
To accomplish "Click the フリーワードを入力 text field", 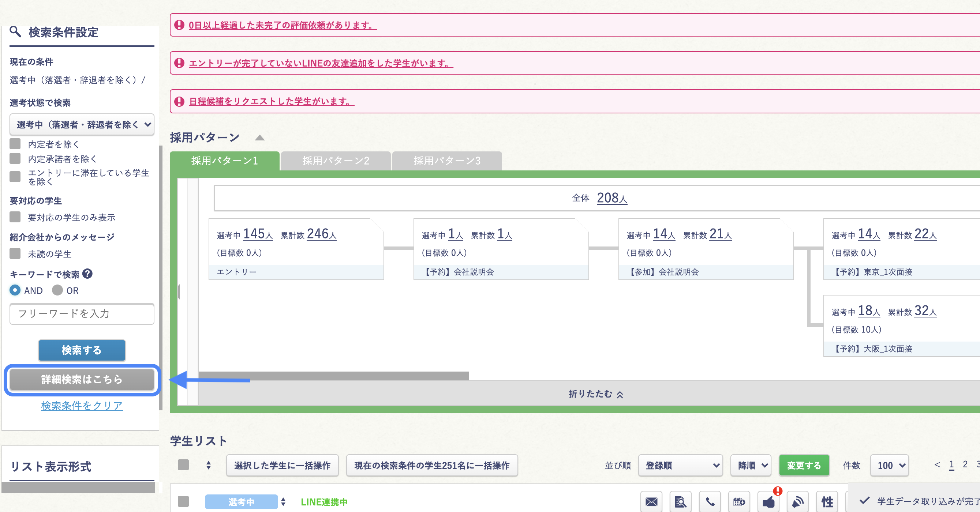I will click(x=82, y=313).
